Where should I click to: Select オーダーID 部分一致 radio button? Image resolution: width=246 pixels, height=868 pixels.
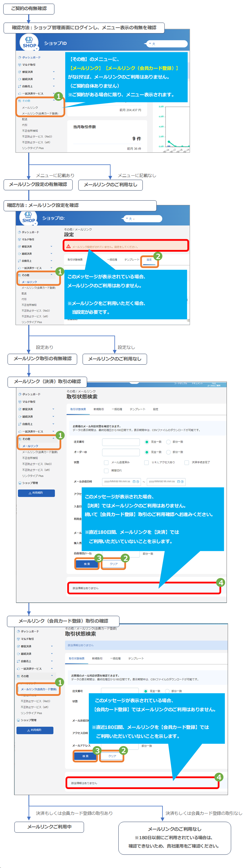click(x=168, y=452)
